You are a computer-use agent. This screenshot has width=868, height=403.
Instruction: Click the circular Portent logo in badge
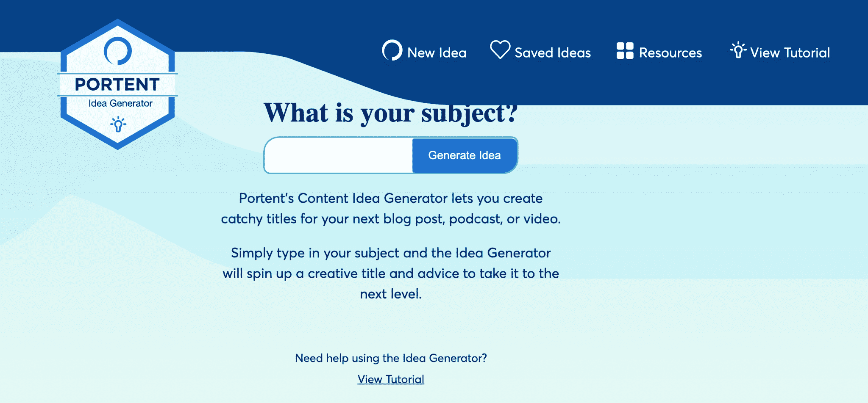click(x=118, y=51)
